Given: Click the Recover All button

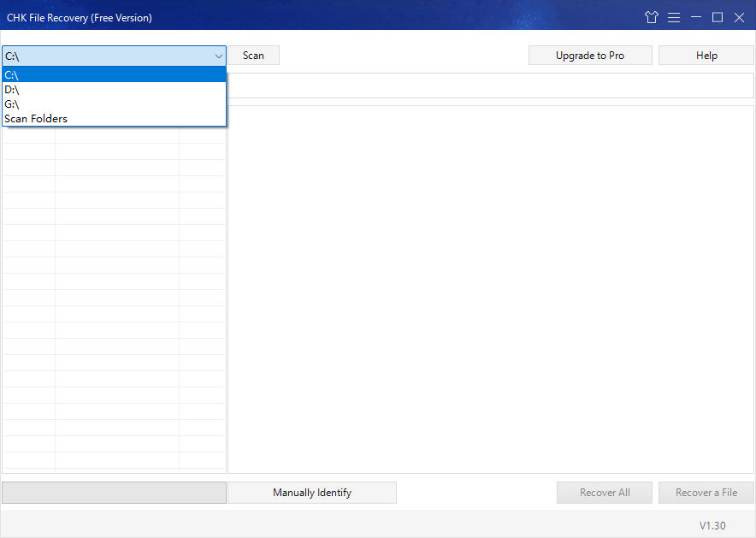Looking at the screenshot, I should tap(604, 493).
